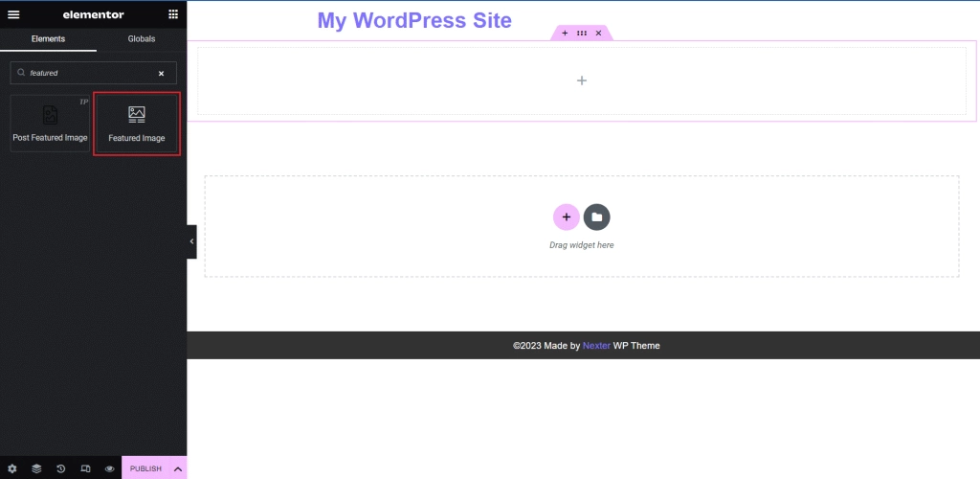
Task: Open the Nexter link in footer
Action: pyautogui.click(x=596, y=345)
